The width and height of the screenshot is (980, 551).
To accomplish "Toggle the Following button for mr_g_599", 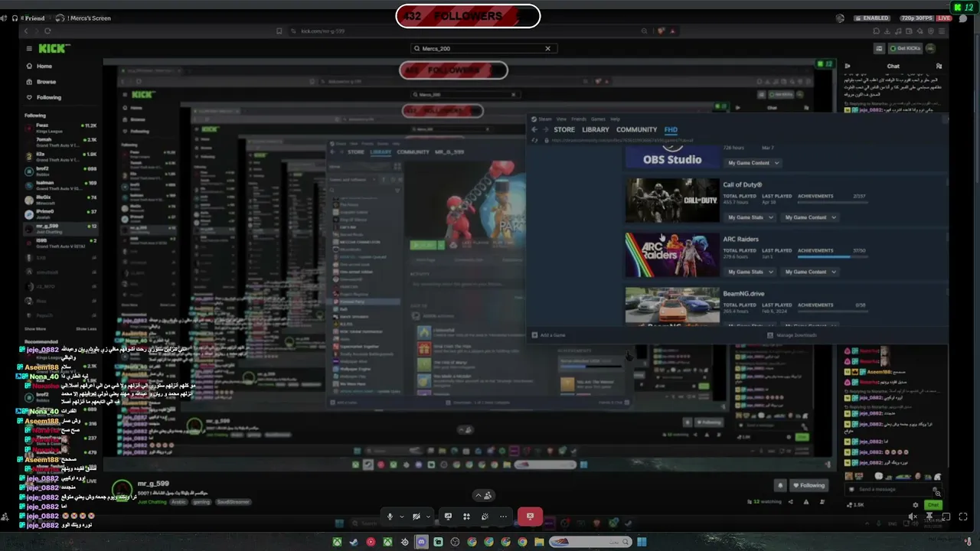I will point(808,485).
